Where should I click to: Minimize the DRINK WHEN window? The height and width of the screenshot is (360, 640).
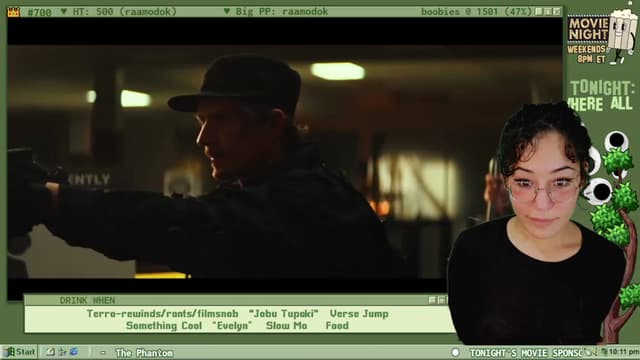433,300
